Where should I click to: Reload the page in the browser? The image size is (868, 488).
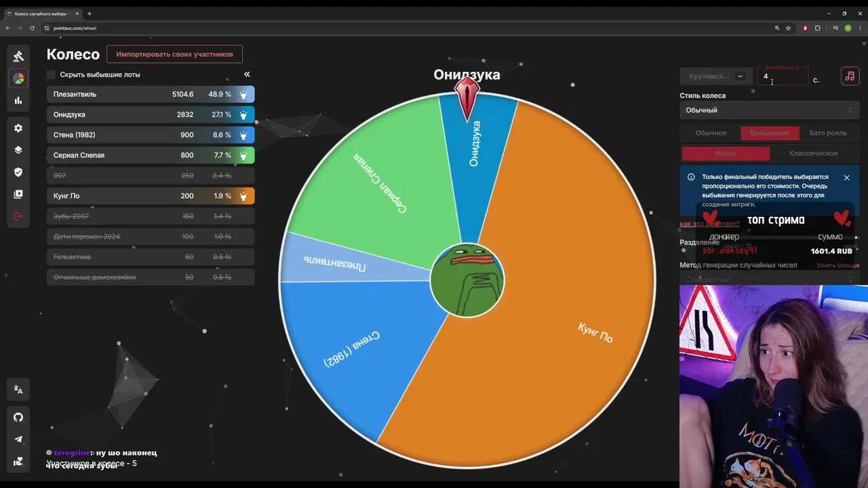pos(32,28)
